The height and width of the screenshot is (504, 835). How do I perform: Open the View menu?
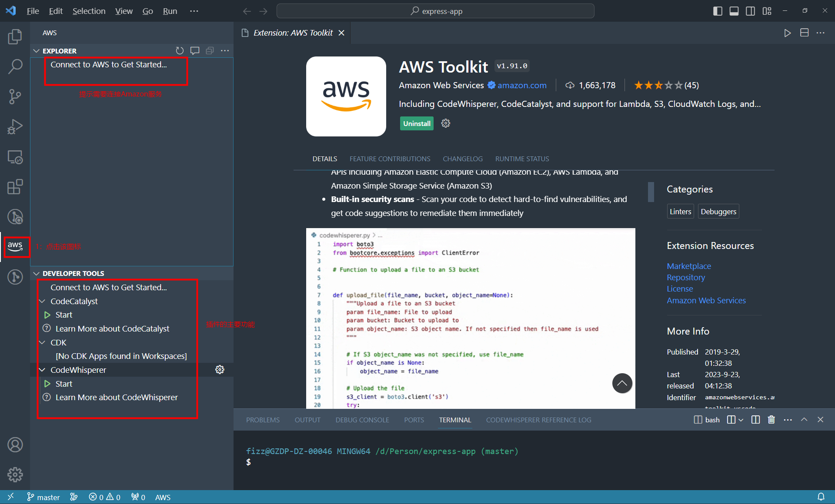(x=124, y=11)
